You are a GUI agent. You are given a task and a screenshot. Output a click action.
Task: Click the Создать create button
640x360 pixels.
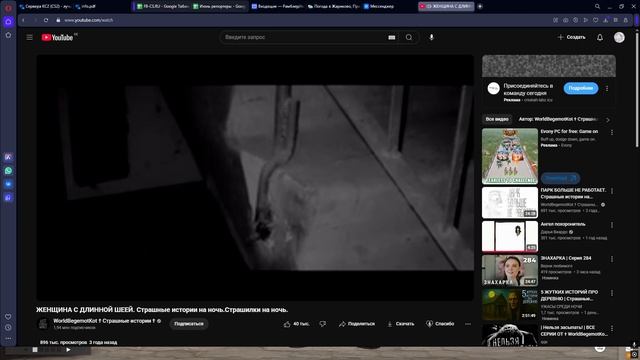pyautogui.click(x=571, y=37)
